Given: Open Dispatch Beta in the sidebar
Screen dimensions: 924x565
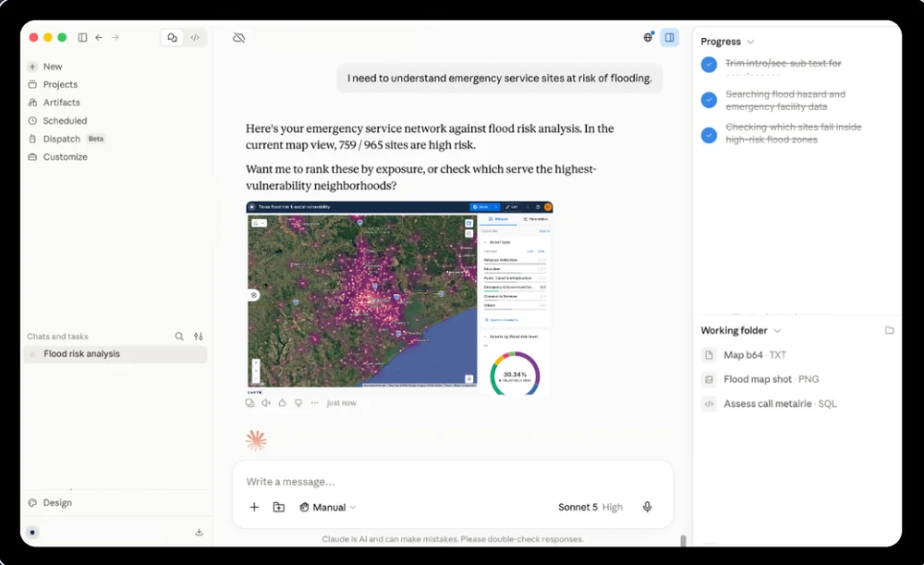Looking at the screenshot, I should (x=66, y=139).
